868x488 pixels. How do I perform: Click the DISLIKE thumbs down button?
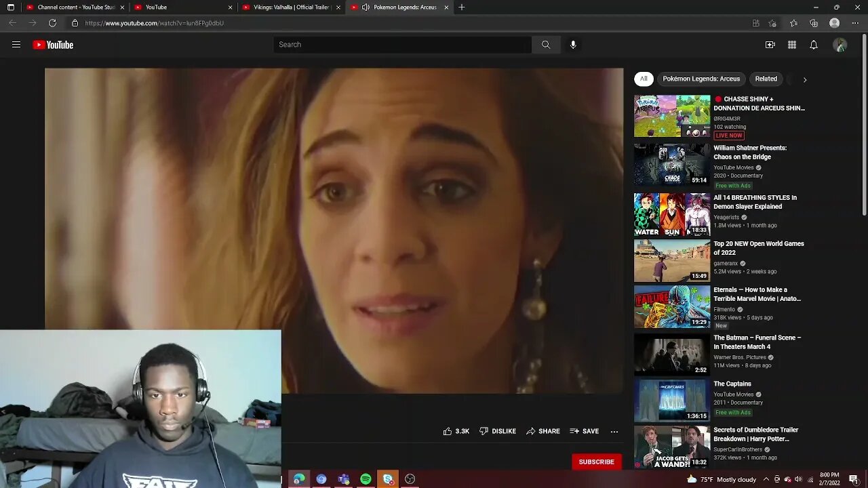[x=498, y=431]
